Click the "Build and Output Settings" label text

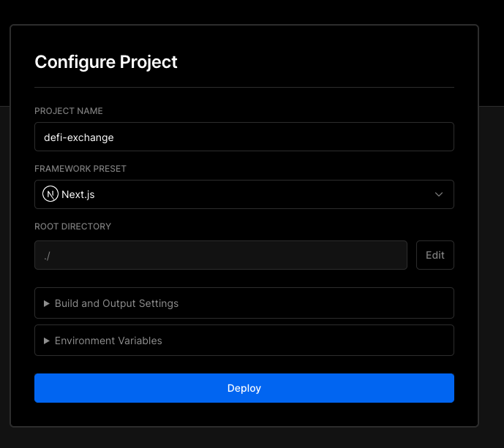tap(116, 303)
